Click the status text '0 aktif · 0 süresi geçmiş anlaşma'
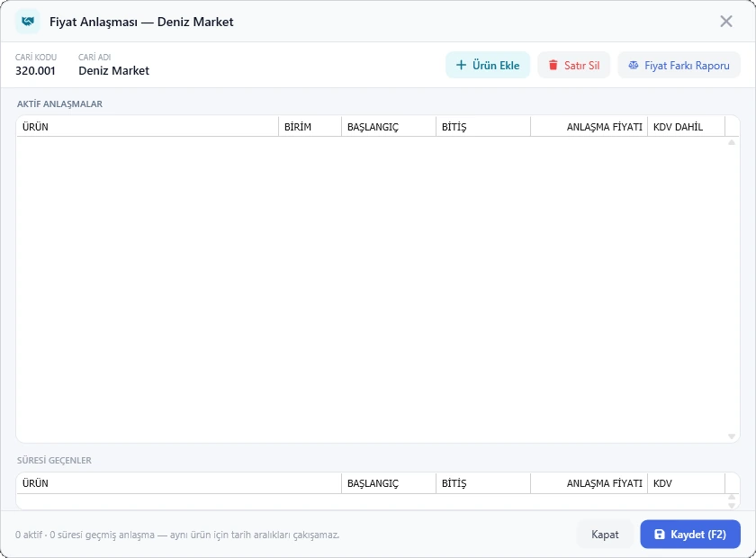 click(85, 535)
